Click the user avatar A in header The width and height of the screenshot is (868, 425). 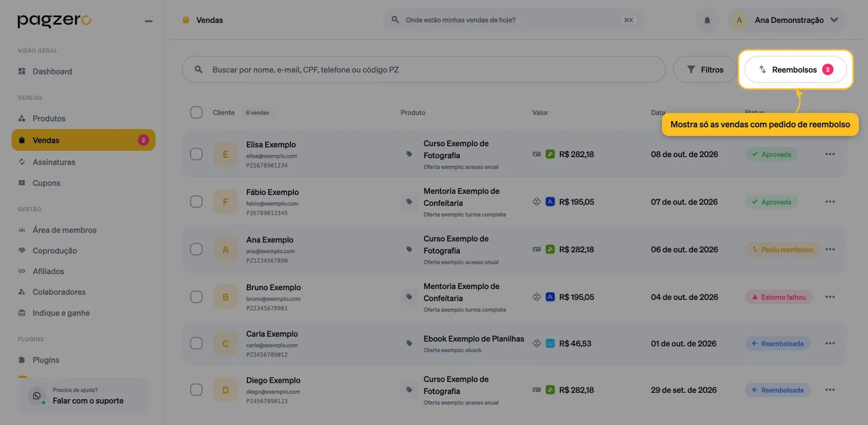(x=739, y=20)
